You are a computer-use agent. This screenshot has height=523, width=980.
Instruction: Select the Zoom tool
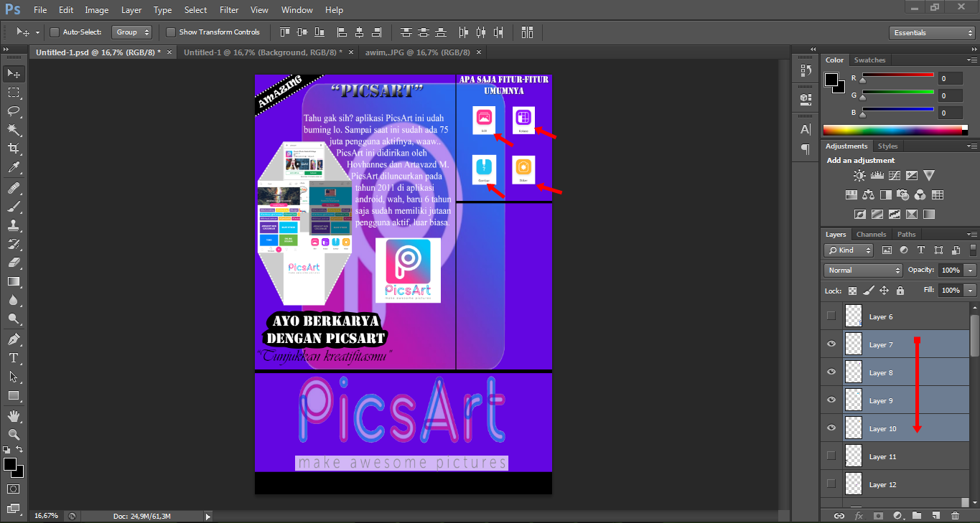(x=14, y=434)
